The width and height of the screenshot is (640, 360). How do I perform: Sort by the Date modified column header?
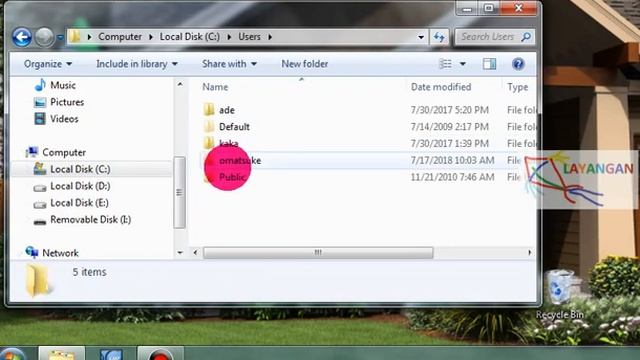[441, 87]
